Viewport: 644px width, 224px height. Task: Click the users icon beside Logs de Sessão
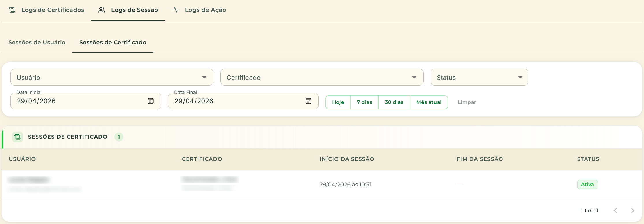[x=102, y=10]
